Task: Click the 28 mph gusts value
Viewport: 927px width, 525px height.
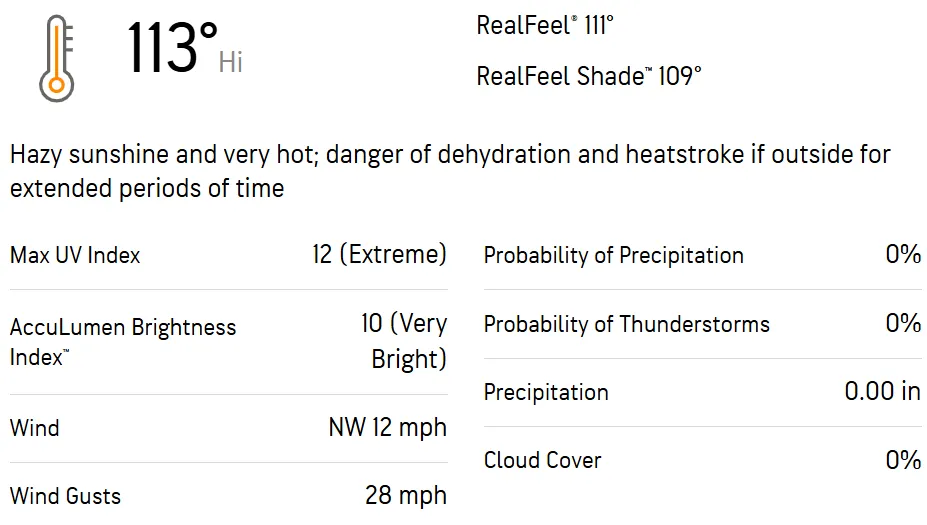Action: [x=406, y=496]
